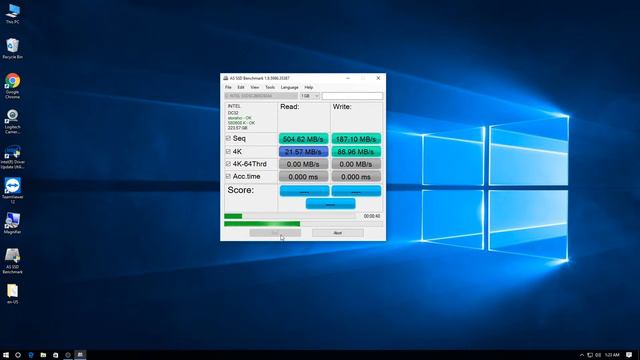Launch TeamViewer 12 from the desktop

pyautogui.click(x=12, y=191)
